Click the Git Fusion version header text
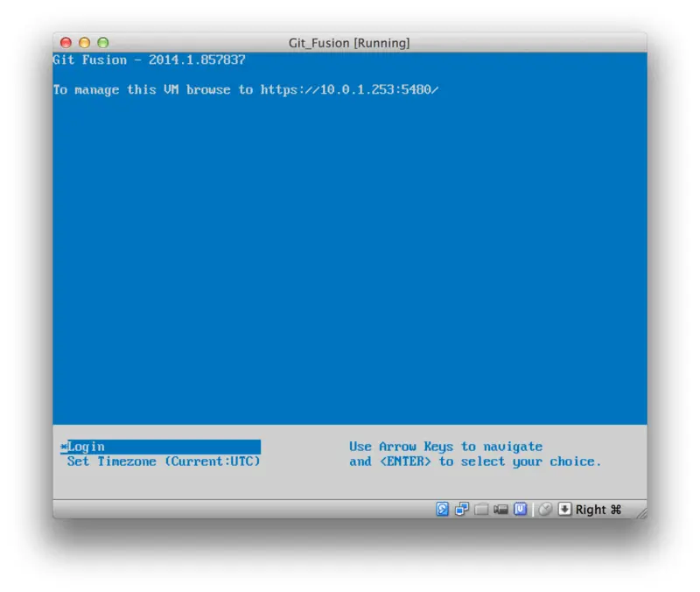Screen dimensions: 700x592 pos(149,60)
